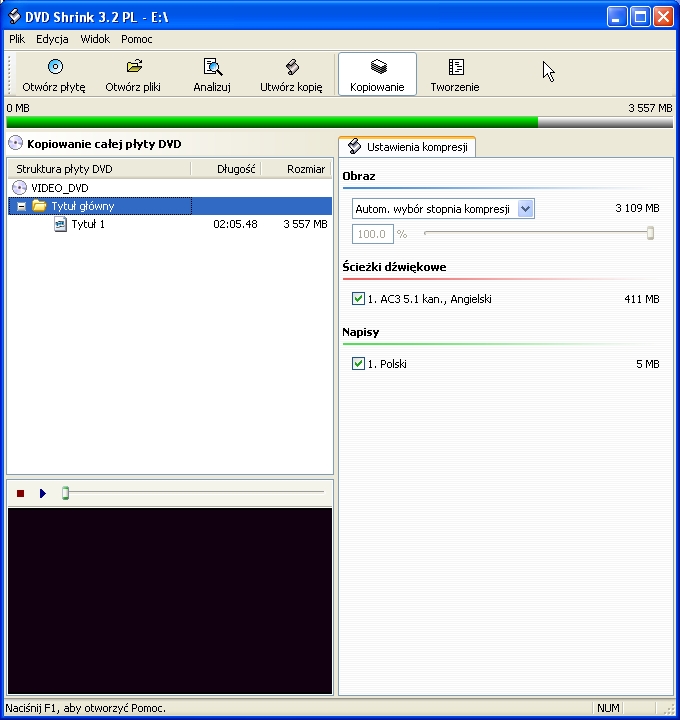Screen dimensions: 680x720
Task: Click the 411 MB audio size value
Action: click(x=642, y=299)
